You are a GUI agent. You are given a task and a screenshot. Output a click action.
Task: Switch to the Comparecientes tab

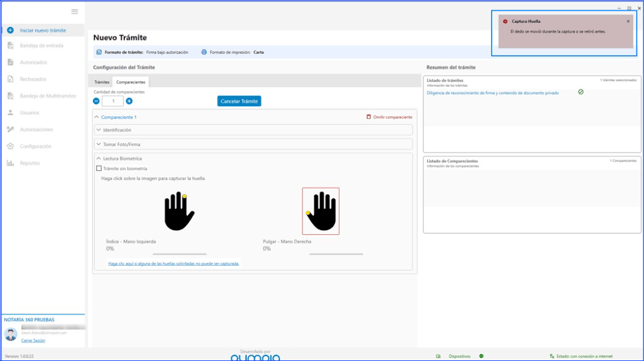[x=131, y=82]
